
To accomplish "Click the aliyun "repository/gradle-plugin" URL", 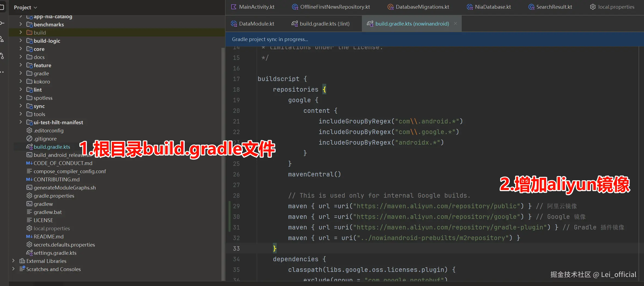I will 450,227.
